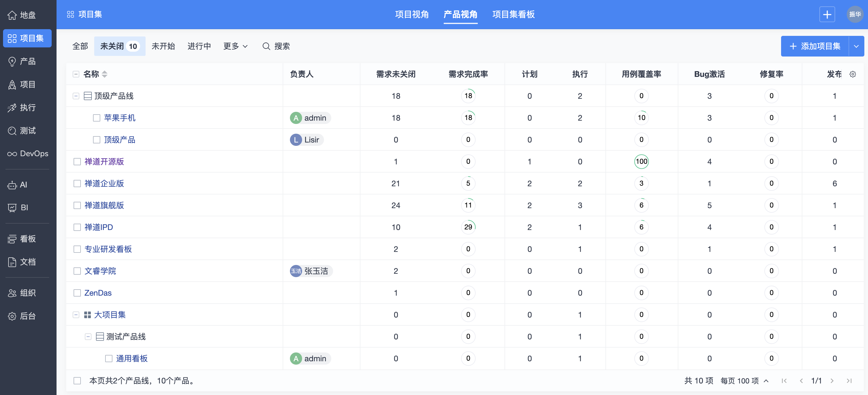
Task: Tick the checkbox for 禅道企业版
Action: [x=77, y=184]
